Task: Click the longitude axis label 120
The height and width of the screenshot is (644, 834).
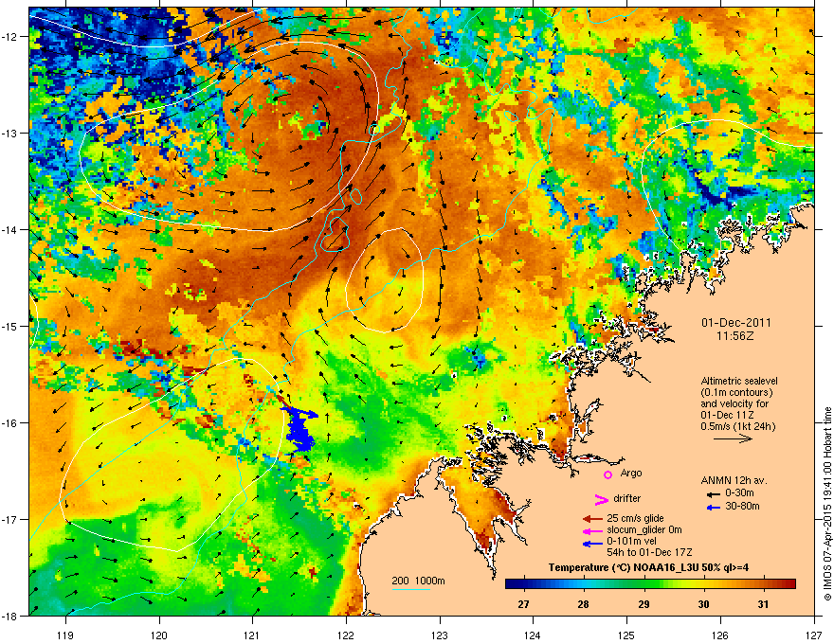Action: [x=159, y=635]
